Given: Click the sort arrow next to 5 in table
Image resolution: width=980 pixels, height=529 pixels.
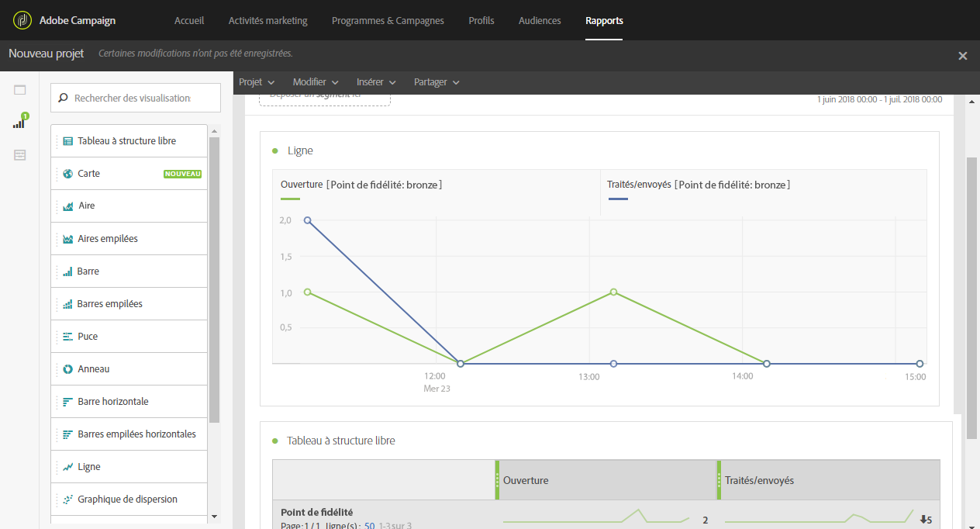Looking at the screenshot, I should click(923, 520).
